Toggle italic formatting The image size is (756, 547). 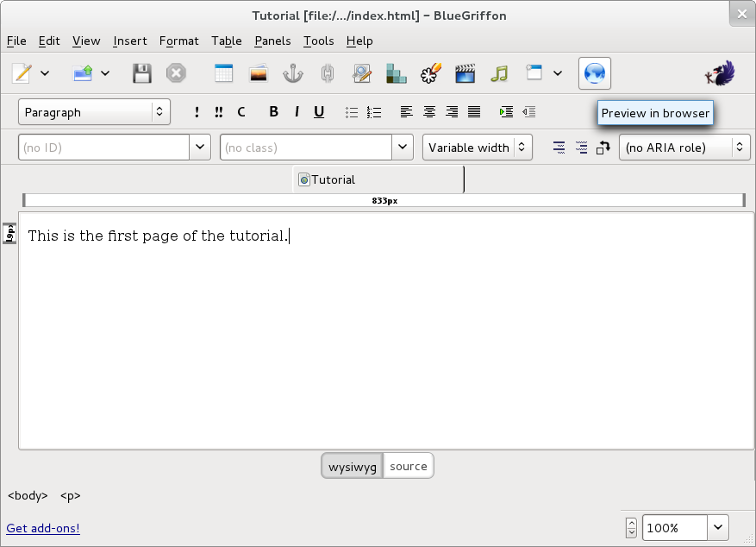pos(297,112)
